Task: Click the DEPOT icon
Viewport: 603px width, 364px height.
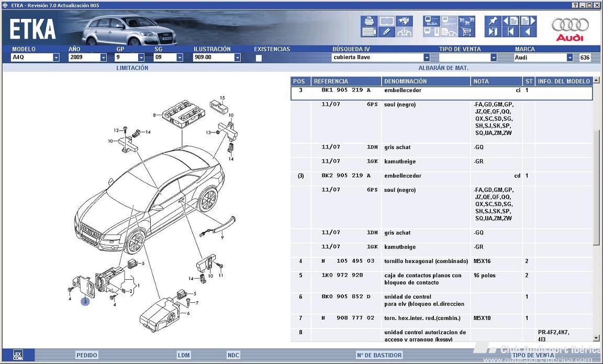Action: (449, 21)
